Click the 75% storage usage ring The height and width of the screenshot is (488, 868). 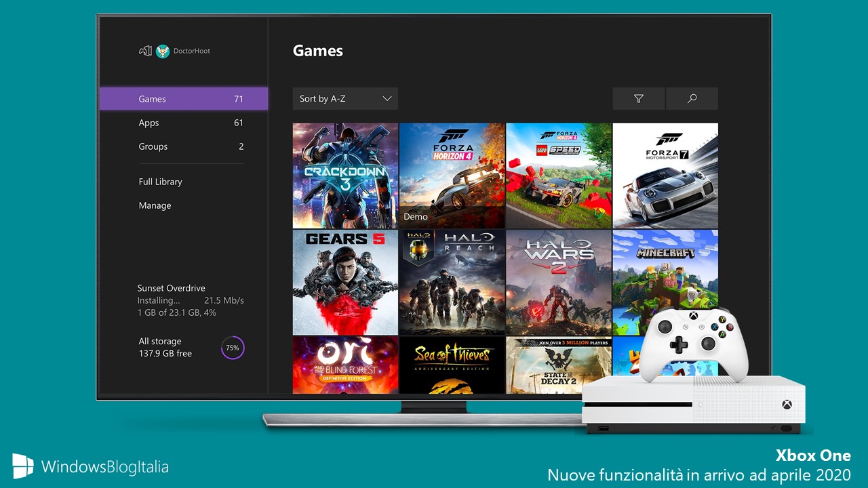(x=233, y=348)
